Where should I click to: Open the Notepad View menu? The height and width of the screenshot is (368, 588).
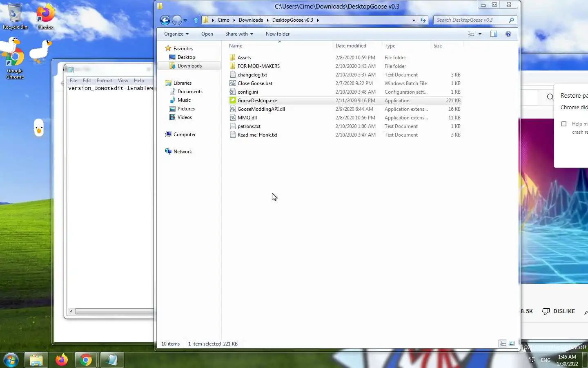point(123,81)
